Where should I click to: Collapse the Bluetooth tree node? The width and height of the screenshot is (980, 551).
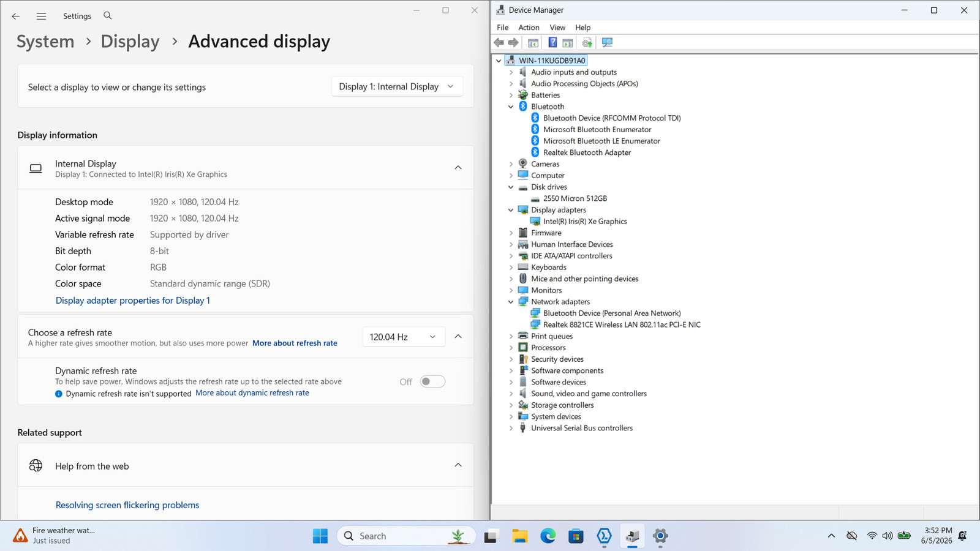tap(511, 107)
